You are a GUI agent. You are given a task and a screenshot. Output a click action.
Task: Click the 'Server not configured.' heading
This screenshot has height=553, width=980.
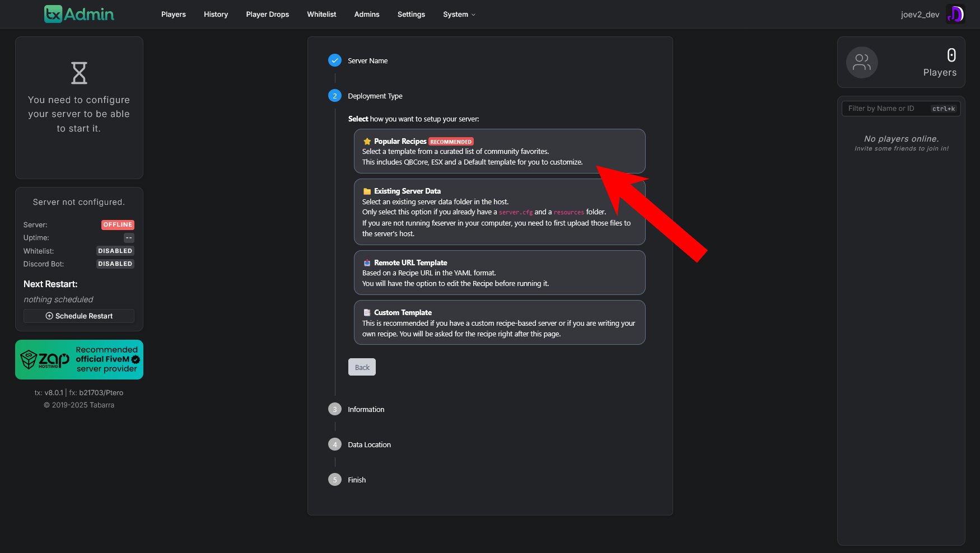tap(79, 202)
